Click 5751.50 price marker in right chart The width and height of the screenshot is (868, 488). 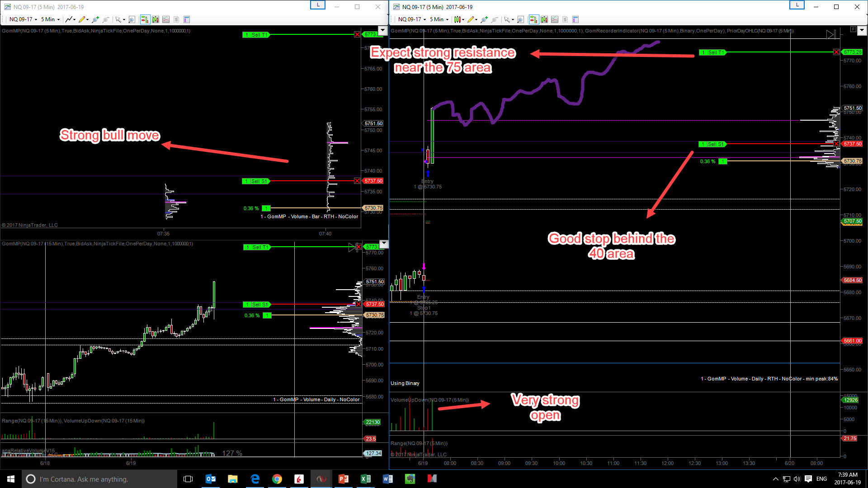[853, 108]
